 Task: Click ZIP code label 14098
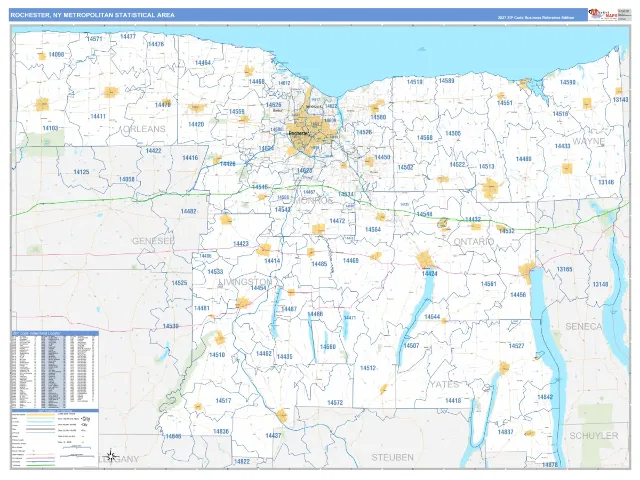tap(56, 54)
